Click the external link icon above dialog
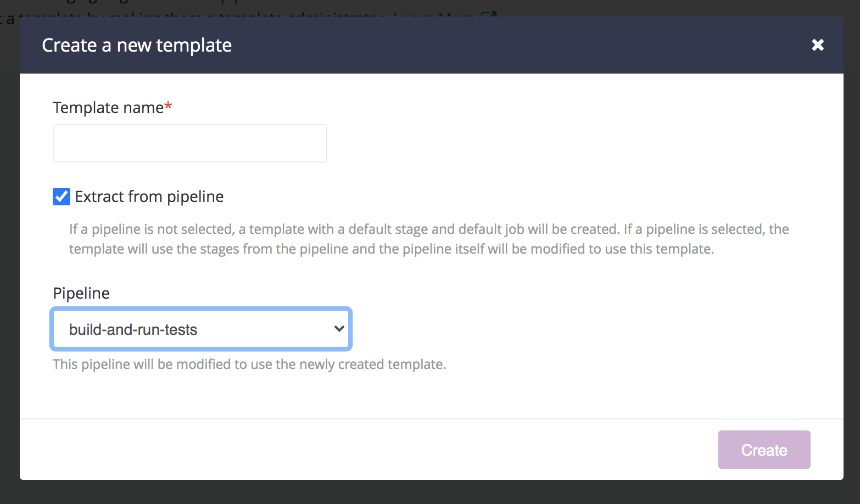The height and width of the screenshot is (504, 860). (489, 14)
